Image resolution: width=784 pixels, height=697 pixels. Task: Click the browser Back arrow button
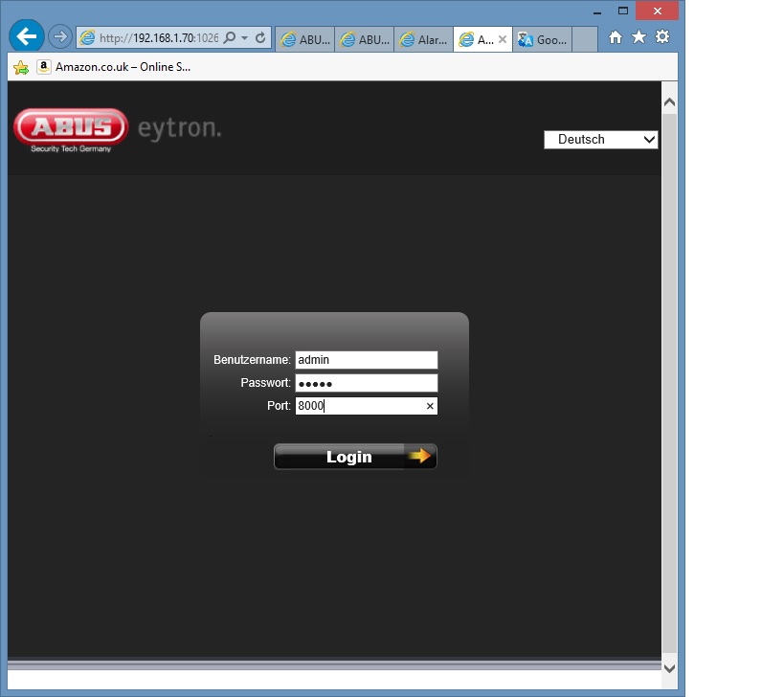[x=27, y=37]
